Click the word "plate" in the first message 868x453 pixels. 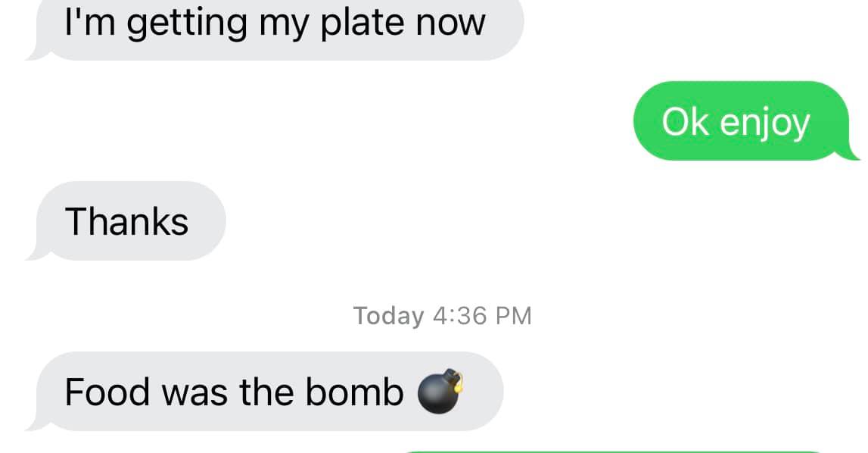363,23
